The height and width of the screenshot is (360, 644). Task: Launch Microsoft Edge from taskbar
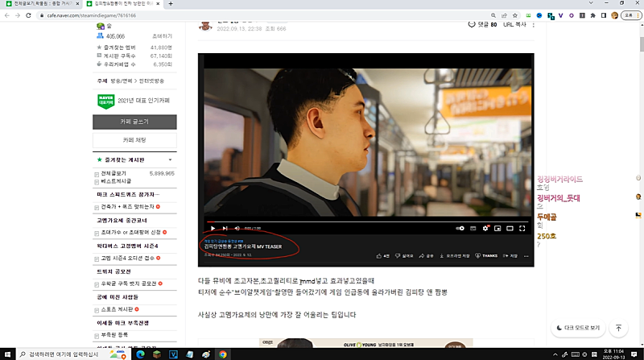[x=140, y=354]
